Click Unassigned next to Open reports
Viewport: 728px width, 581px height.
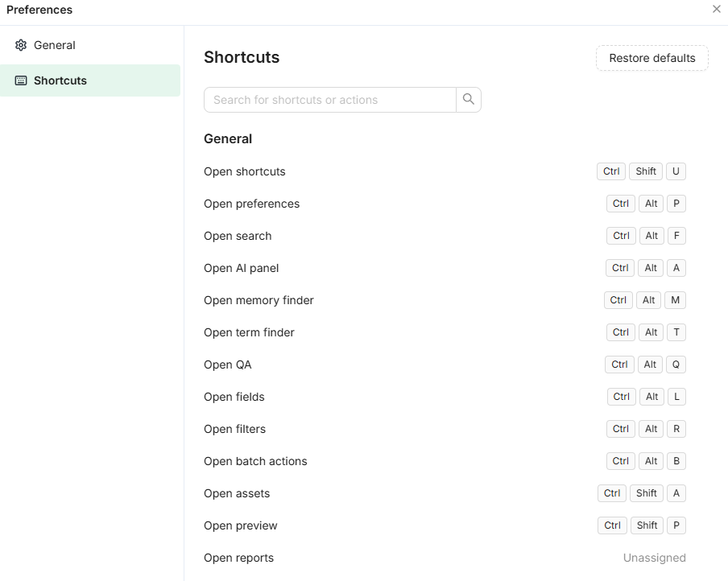[x=654, y=558]
